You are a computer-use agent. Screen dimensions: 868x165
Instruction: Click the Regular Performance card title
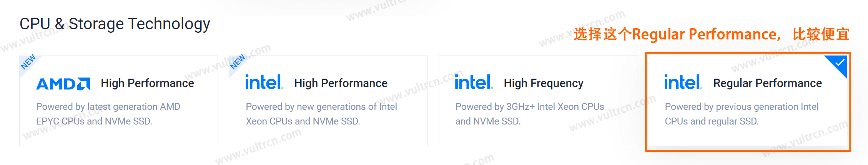(x=768, y=83)
